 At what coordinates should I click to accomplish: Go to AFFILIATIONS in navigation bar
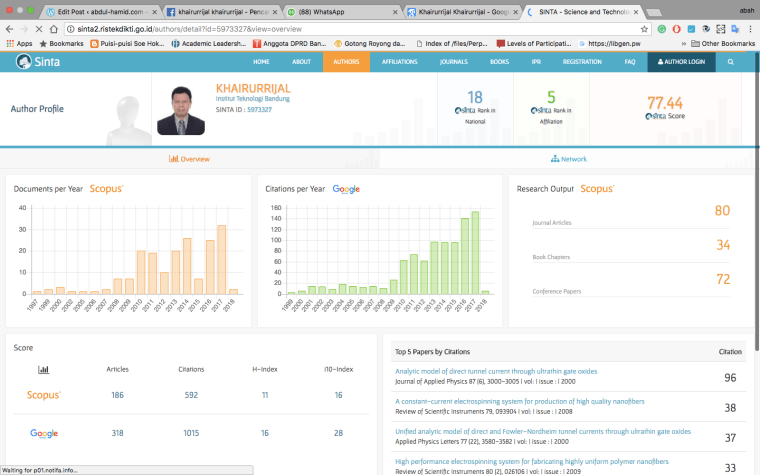[x=399, y=62]
